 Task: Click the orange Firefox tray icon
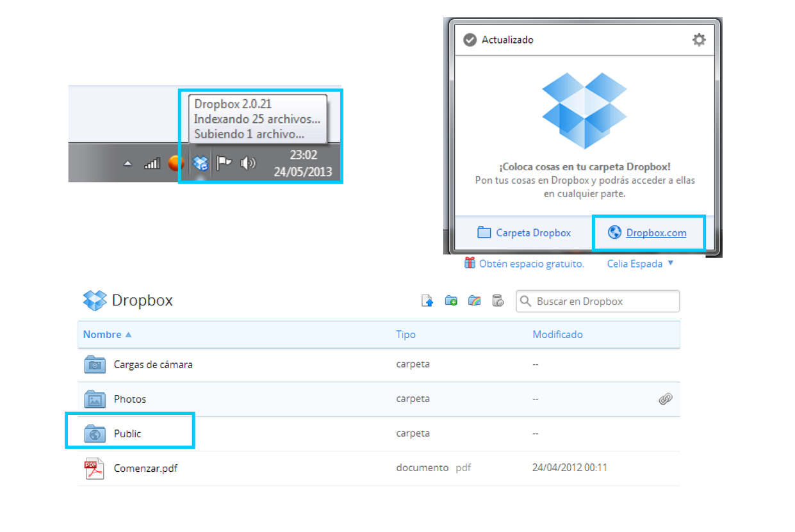(x=176, y=163)
